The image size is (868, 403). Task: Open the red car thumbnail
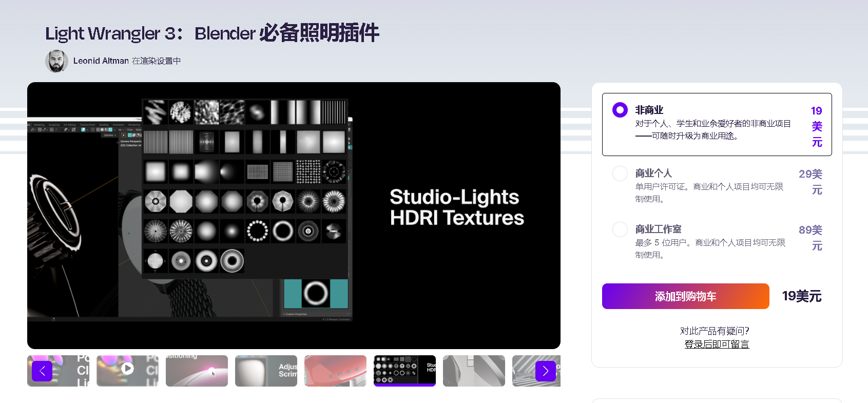(x=335, y=371)
